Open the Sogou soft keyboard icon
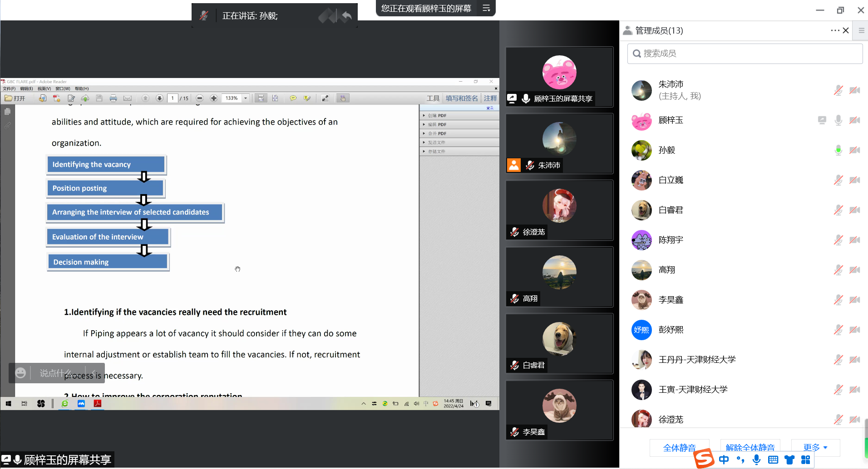 [x=773, y=460]
